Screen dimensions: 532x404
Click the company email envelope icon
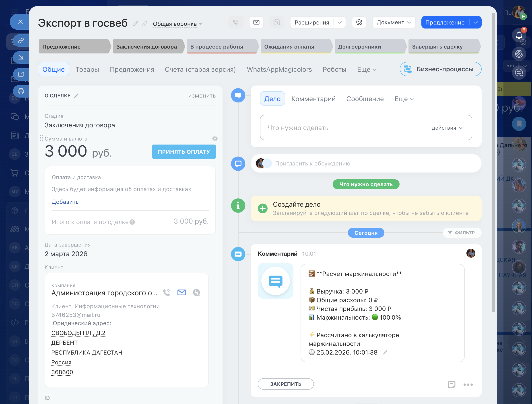coord(181,292)
